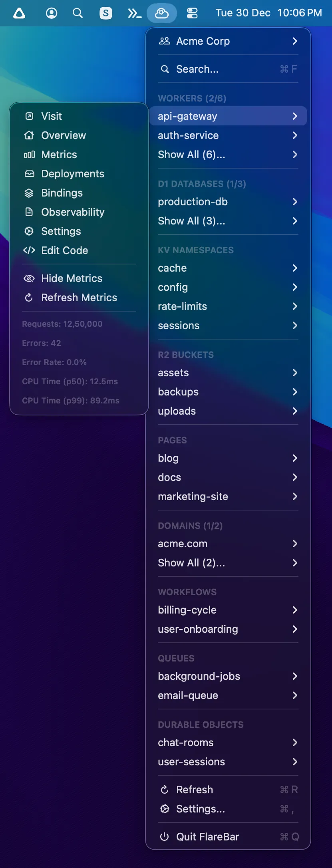Open the uploads bucket item

tap(228, 411)
